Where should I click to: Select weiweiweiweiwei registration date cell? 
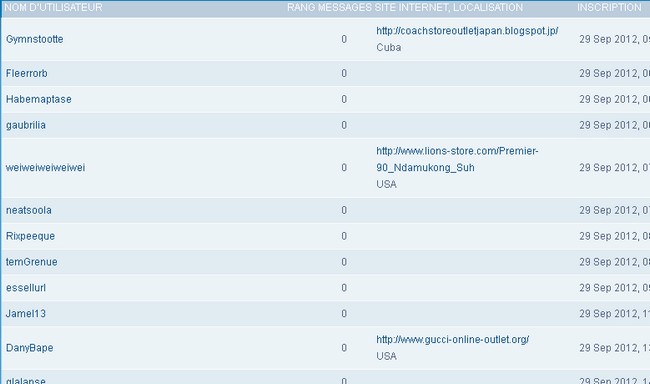(x=614, y=168)
